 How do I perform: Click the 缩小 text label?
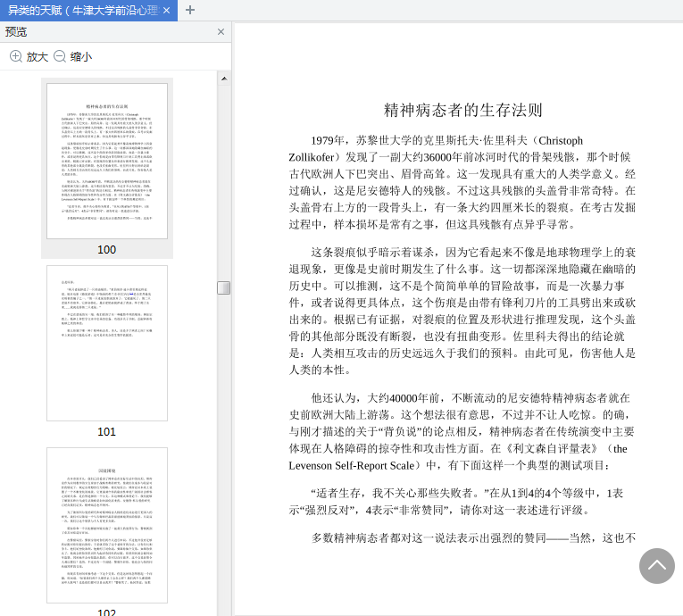coord(81,57)
